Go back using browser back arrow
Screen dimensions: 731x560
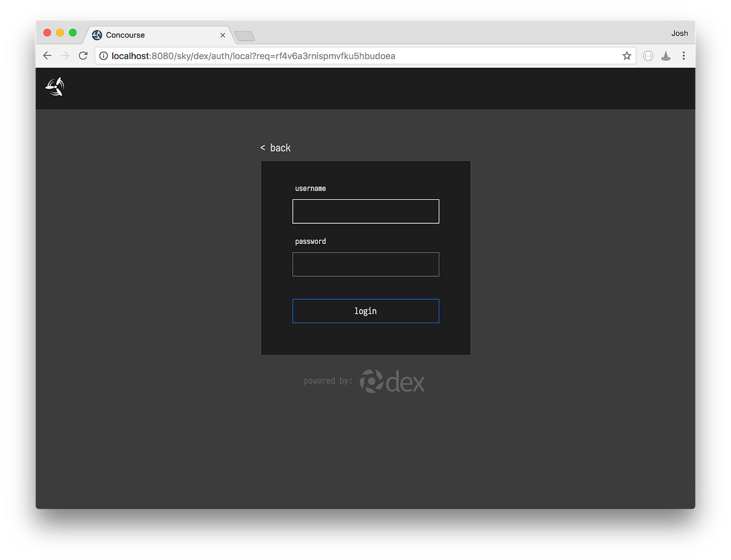point(48,56)
